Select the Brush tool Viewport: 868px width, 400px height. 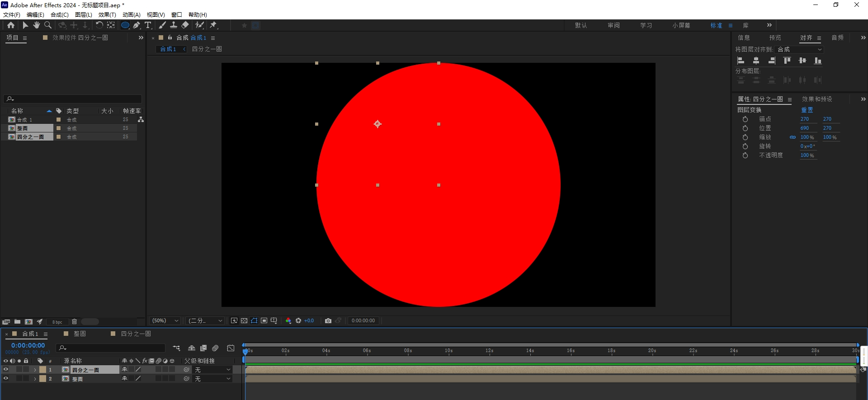click(x=162, y=25)
